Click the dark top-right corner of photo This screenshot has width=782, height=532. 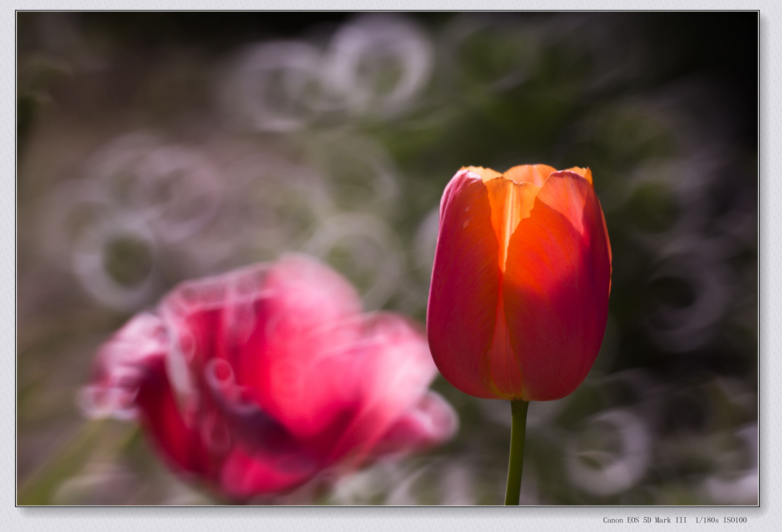point(737,30)
